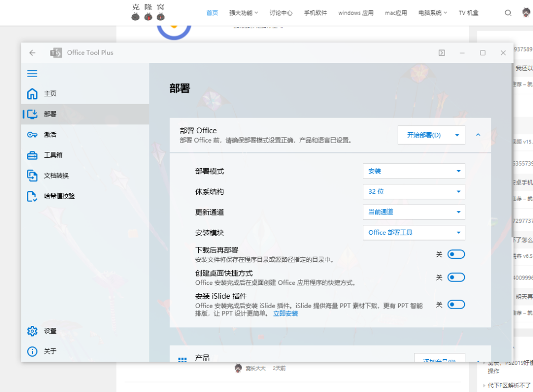Click the author avatar beside 窝长大大
Image resolution: width=533 pixels, height=392 pixels.
[x=238, y=368]
